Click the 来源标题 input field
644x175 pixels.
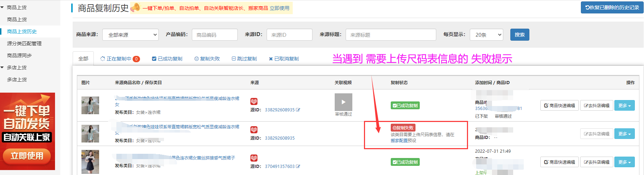(x=391, y=35)
